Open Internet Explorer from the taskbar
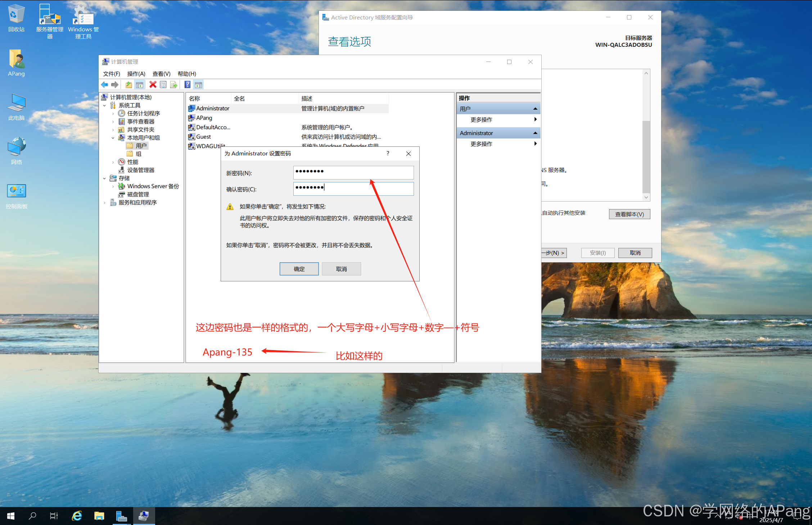This screenshot has height=525, width=812. pyautogui.click(x=77, y=516)
